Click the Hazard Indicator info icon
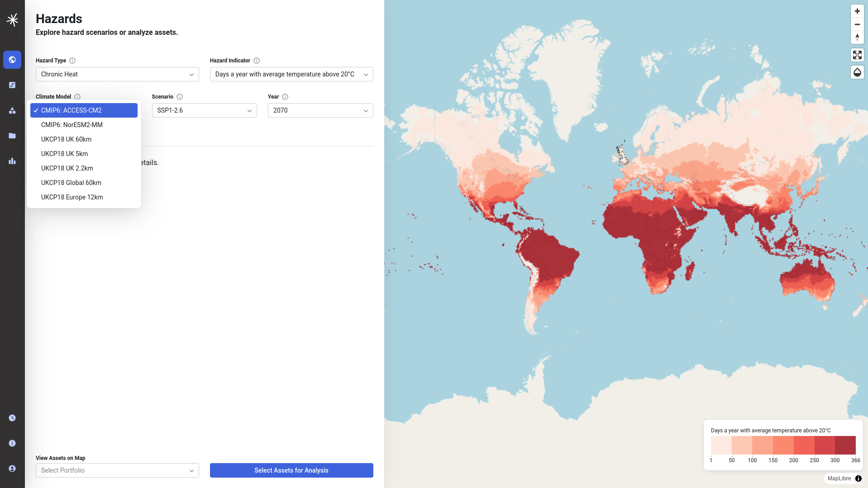 (x=257, y=61)
